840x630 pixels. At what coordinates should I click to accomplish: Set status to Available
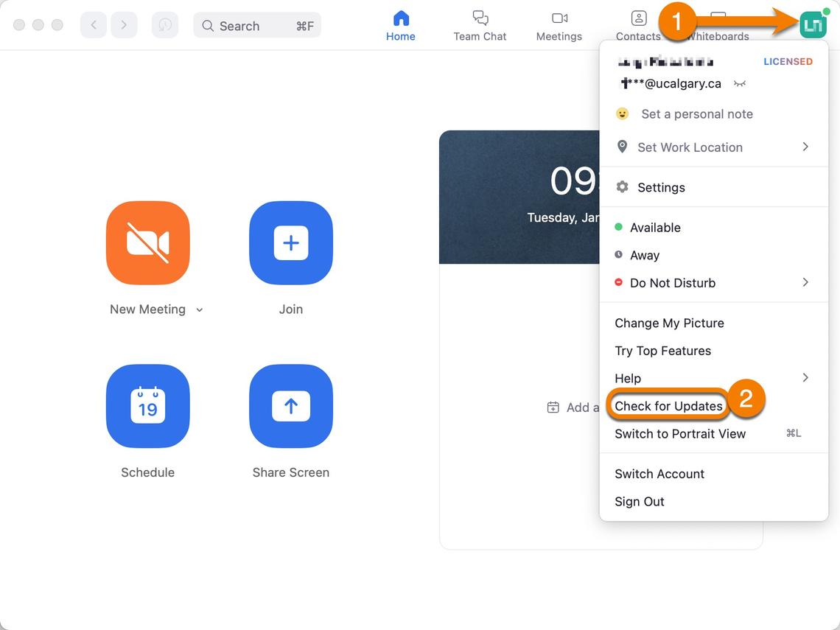coord(713,227)
